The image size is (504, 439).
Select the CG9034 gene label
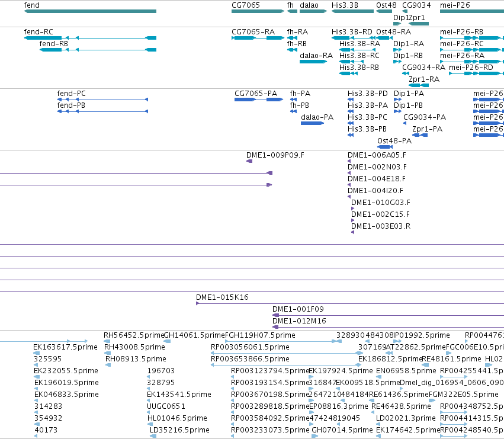point(416,5)
